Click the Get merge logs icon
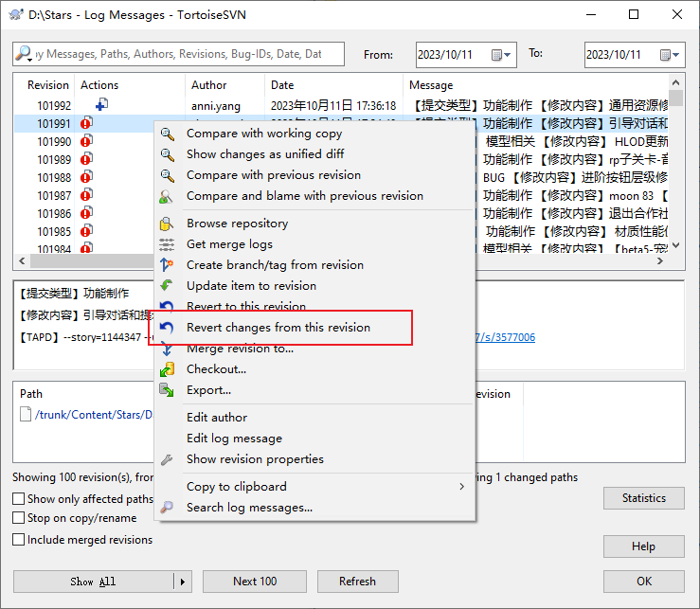 pyautogui.click(x=167, y=244)
